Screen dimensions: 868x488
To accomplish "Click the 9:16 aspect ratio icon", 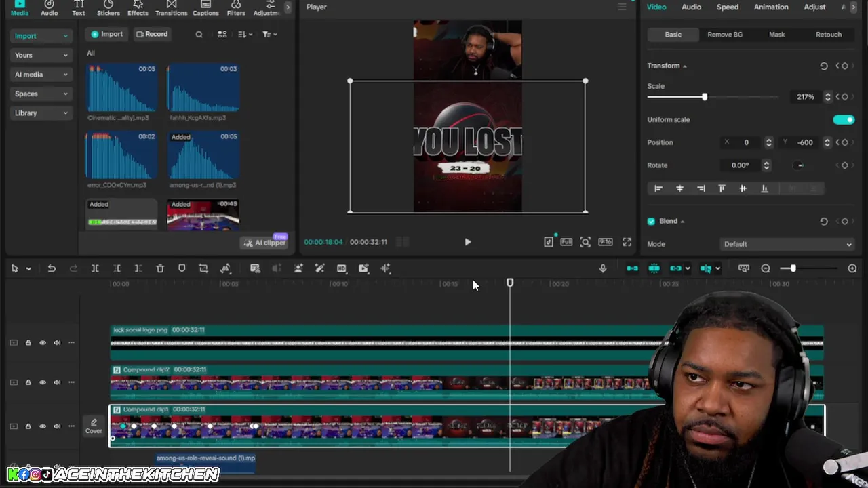I will coord(606,242).
